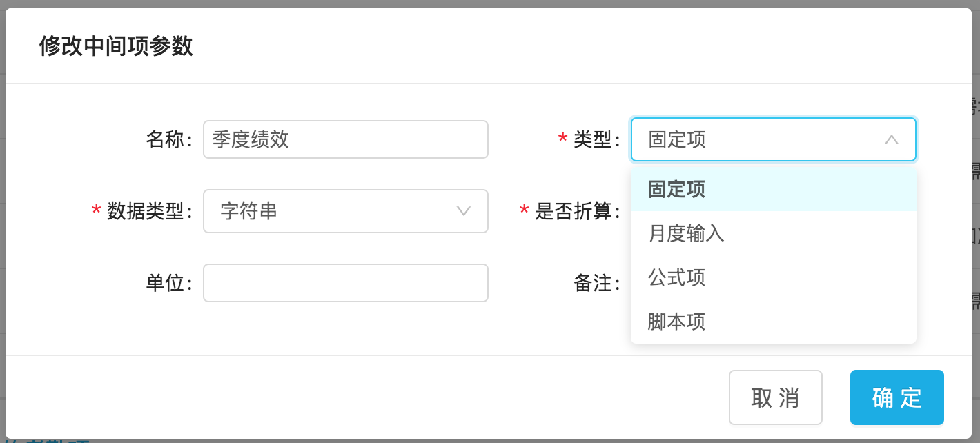Confirm changes with the 确定 button

(x=897, y=397)
